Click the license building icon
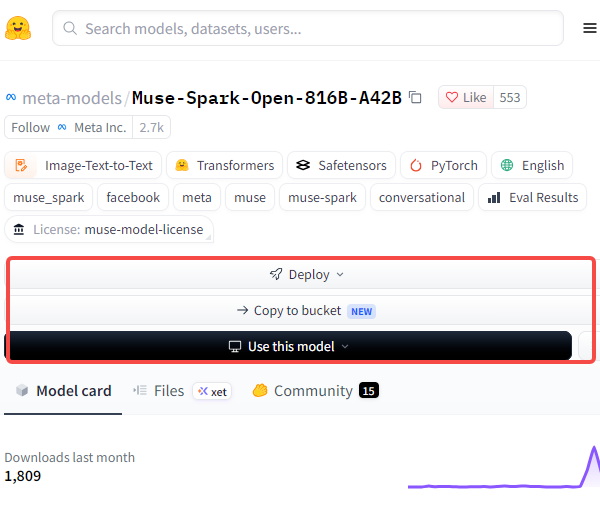This screenshot has width=600, height=509. pos(19,230)
